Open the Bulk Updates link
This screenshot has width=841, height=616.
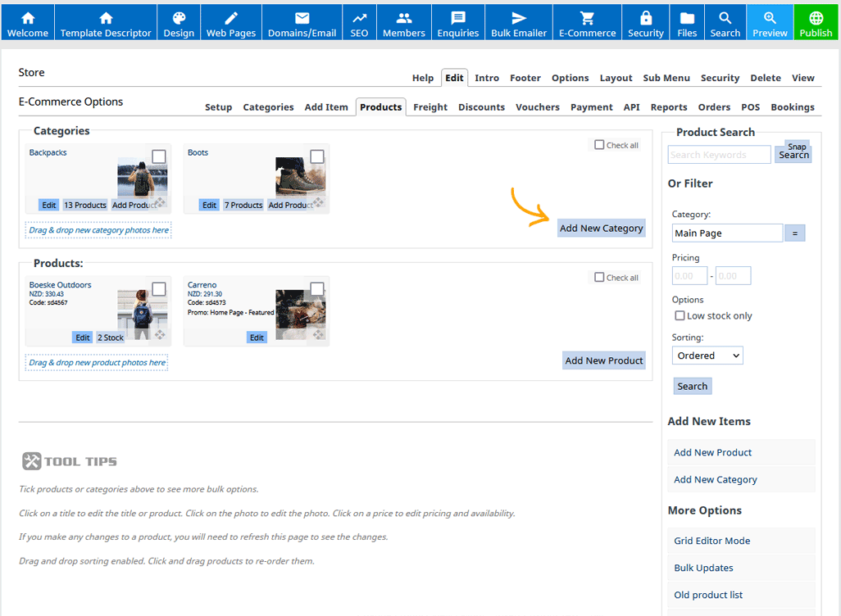tap(741, 568)
